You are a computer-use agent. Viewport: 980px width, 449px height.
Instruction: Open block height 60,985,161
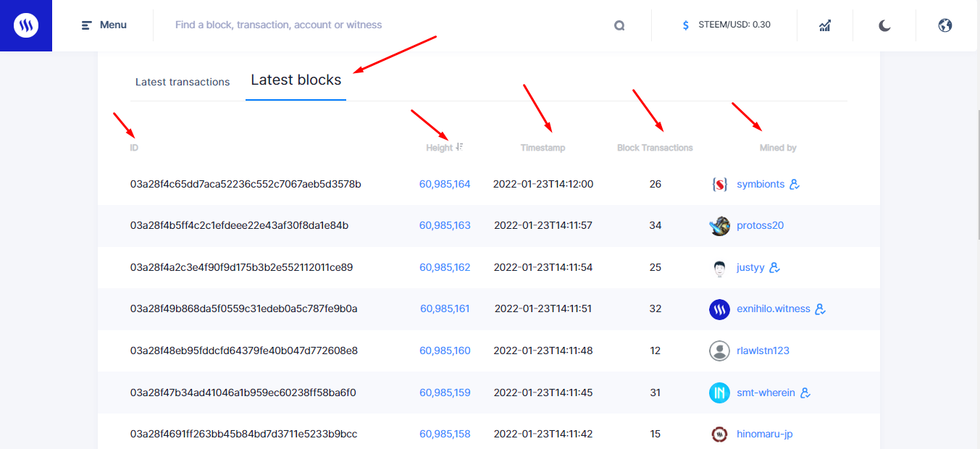point(445,309)
